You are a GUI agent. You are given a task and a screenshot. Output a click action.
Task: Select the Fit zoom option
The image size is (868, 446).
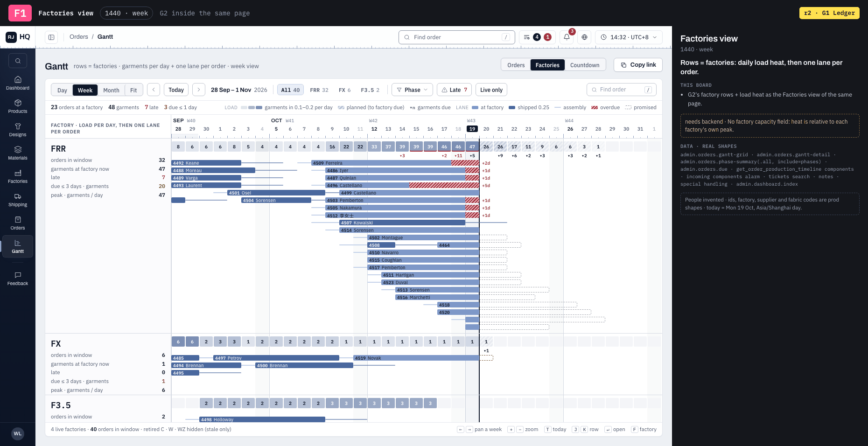click(133, 90)
